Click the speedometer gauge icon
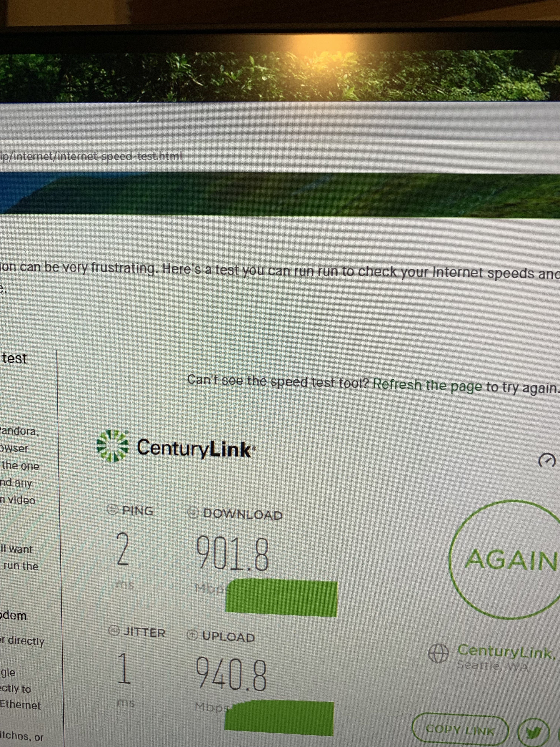Image resolution: width=560 pixels, height=747 pixels. pos(546,461)
